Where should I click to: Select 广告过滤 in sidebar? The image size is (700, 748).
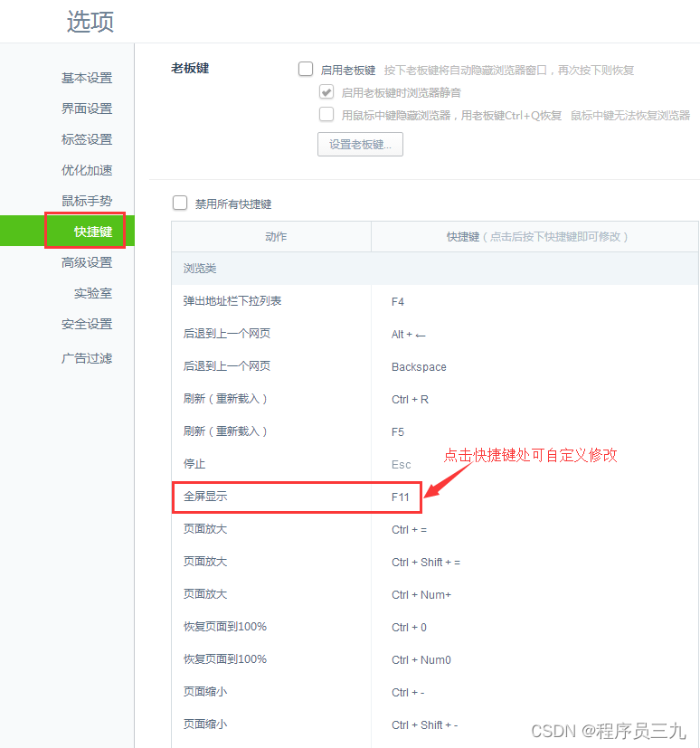(87, 358)
